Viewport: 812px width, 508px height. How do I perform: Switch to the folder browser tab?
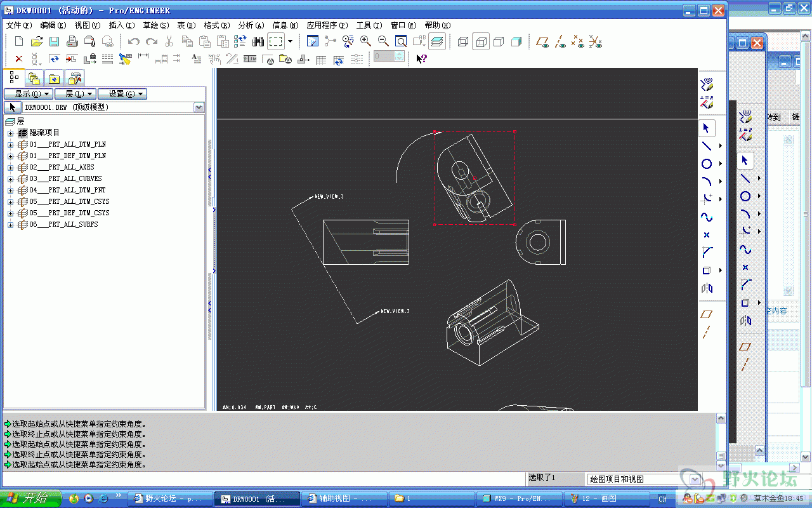34,79
